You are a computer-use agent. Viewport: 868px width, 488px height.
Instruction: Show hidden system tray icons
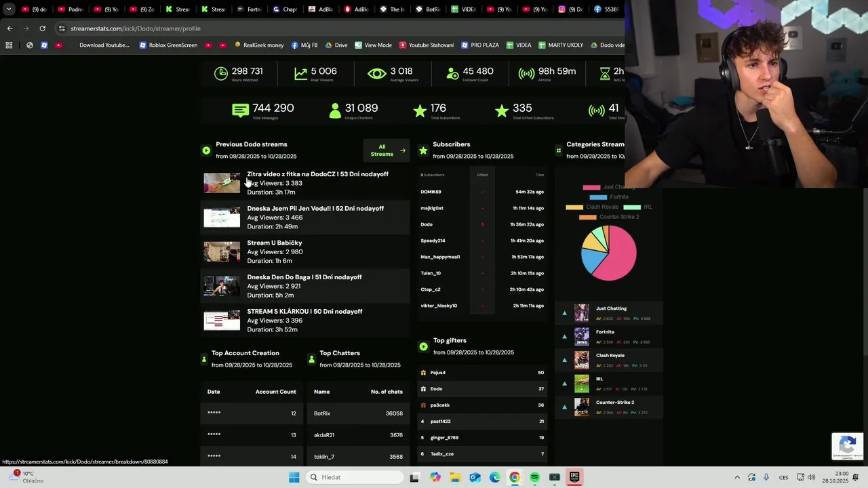(x=737, y=477)
